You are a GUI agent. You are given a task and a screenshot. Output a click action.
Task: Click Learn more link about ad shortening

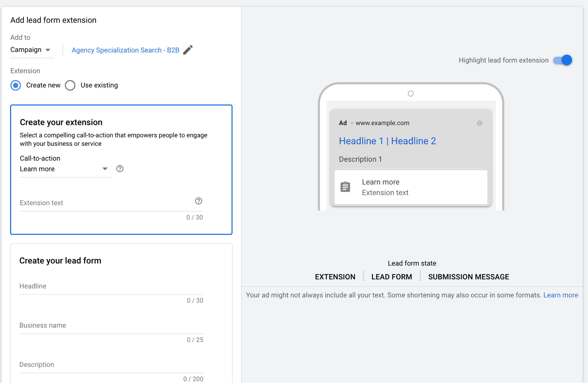[560, 295]
